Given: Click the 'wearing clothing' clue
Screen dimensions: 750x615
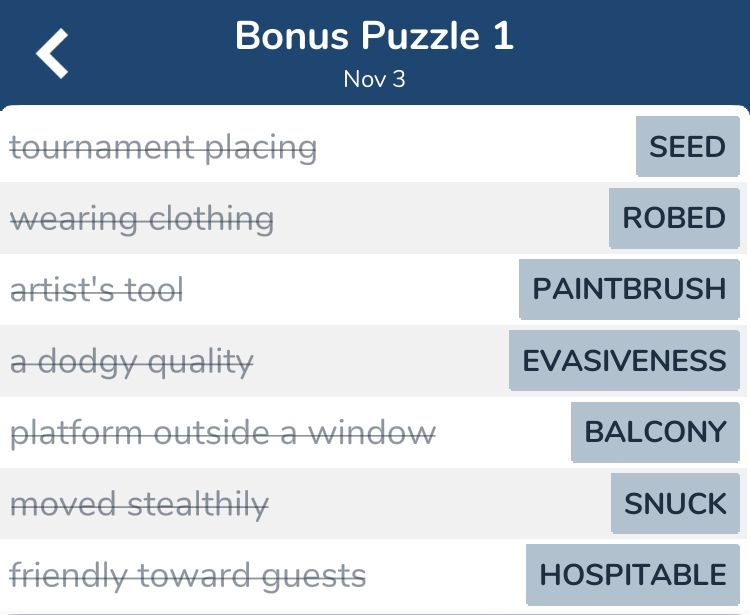Looking at the screenshot, I should 142,219.
